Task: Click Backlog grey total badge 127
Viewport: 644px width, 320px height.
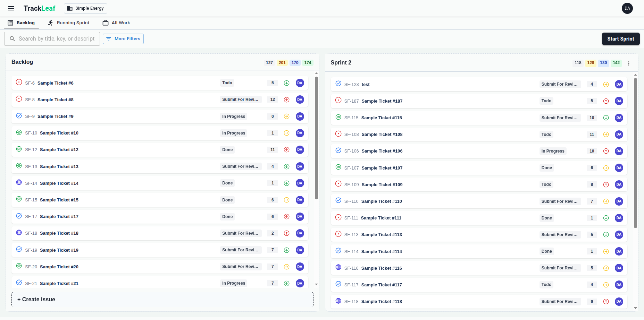Action: pyautogui.click(x=269, y=63)
